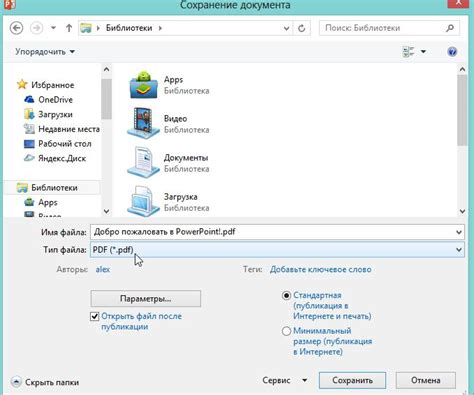Select the Apps library icon
Viewport: 474px width, 395px height.
[x=143, y=85]
